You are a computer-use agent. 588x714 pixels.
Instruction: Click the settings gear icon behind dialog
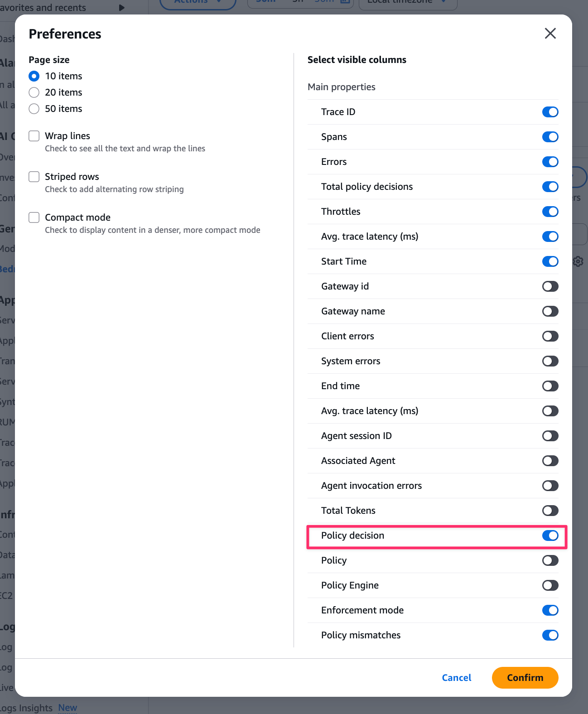pos(578,261)
